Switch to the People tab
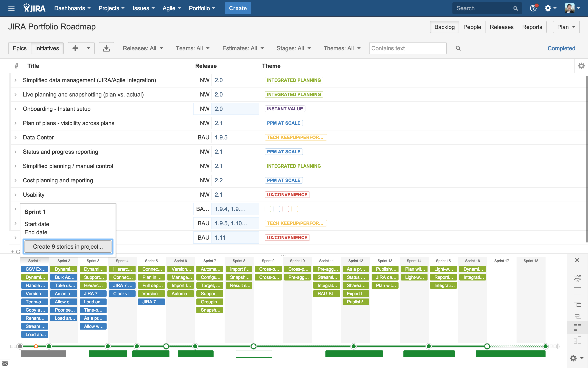Screen dimensions: 588x368 click(472, 27)
